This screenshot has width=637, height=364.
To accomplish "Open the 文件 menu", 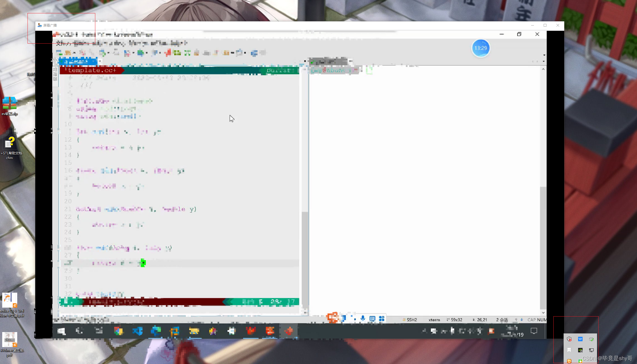I will point(62,43).
